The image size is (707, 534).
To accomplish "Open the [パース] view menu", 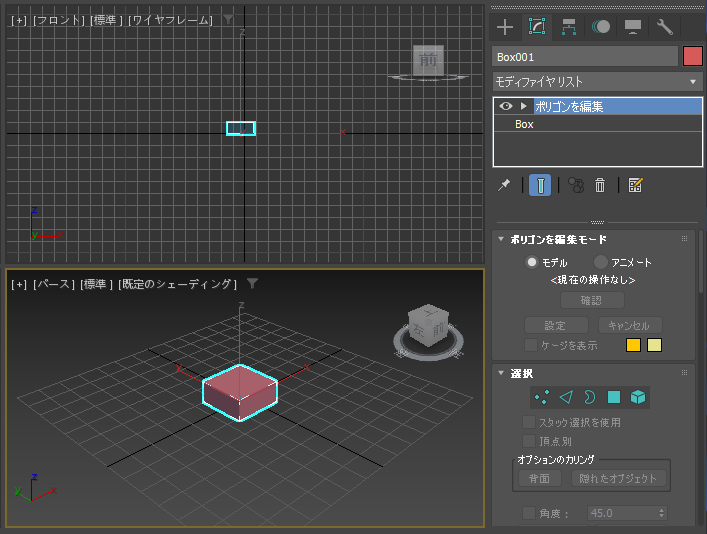I will pos(54,284).
